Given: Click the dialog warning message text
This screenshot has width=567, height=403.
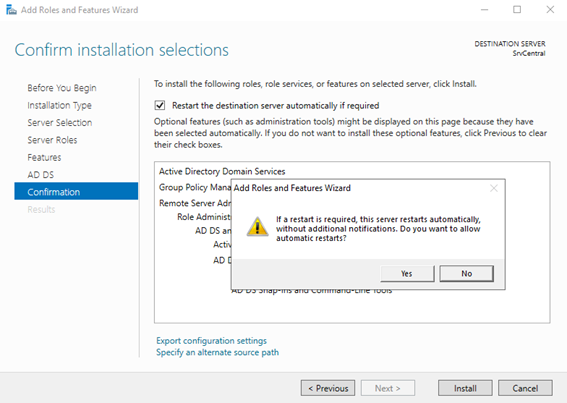Looking at the screenshot, I should (x=378, y=229).
